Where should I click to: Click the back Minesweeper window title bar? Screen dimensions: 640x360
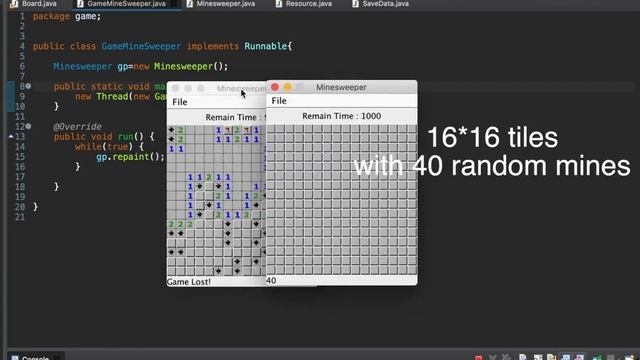tap(216, 88)
